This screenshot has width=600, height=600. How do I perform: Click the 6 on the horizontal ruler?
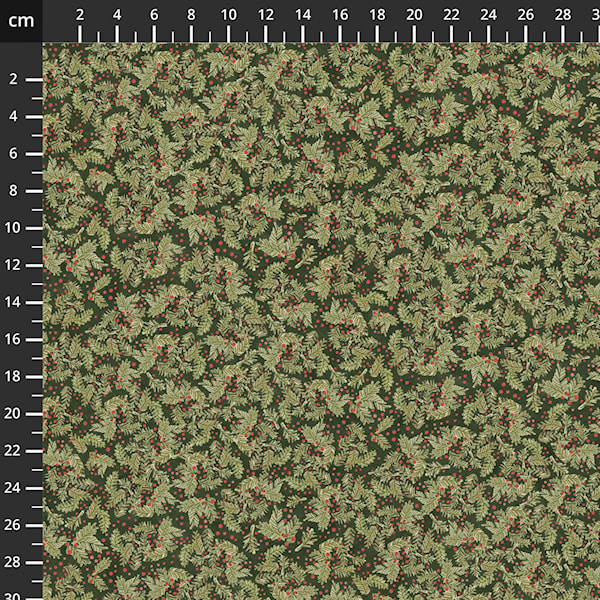[154, 15]
